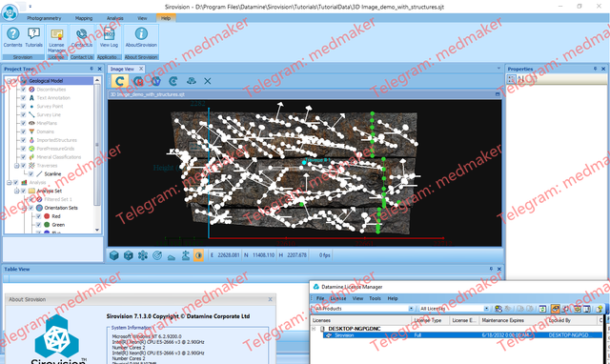Click the cloud-shaped tool in Image View toolbar
The image size is (610, 364).
191,81
